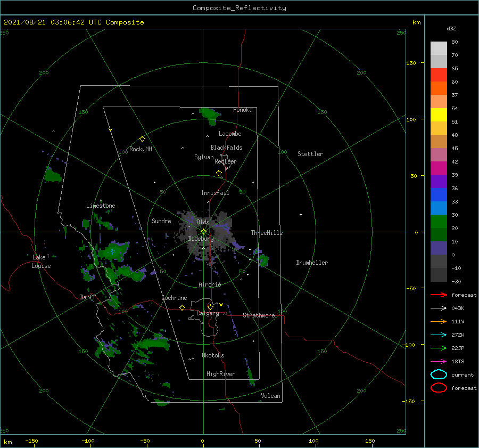Viewport: 479px width, 448px height.
Task: Click the cyan 'current' ellipse legend symbol
Action: pyautogui.click(x=439, y=374)
